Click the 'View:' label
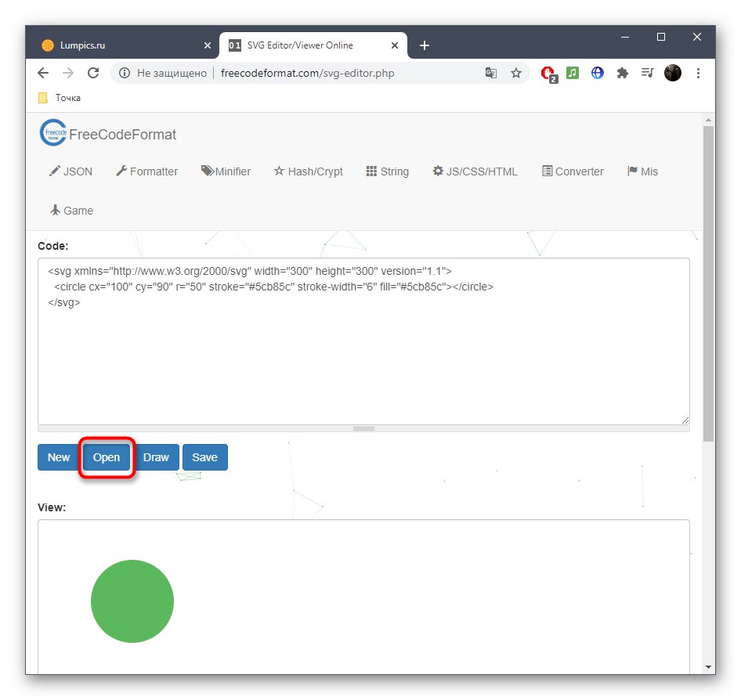The height and width of the screenshot is (700, 741). tap(52, 507)
